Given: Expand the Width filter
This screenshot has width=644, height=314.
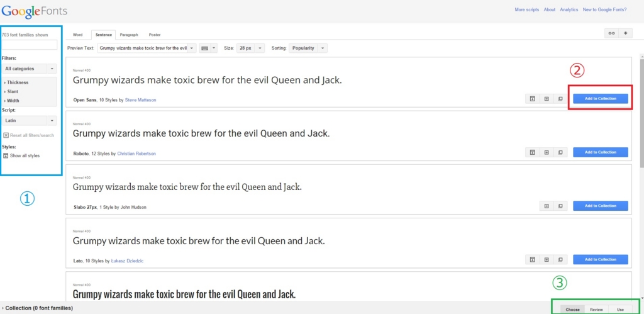Looking at the screenshot, I should (x=11, y=101).
